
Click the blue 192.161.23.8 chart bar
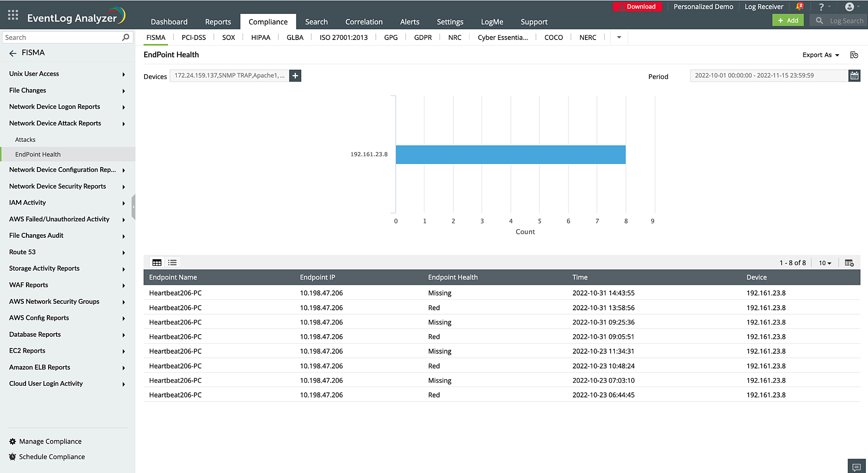(x=510, y=155)
